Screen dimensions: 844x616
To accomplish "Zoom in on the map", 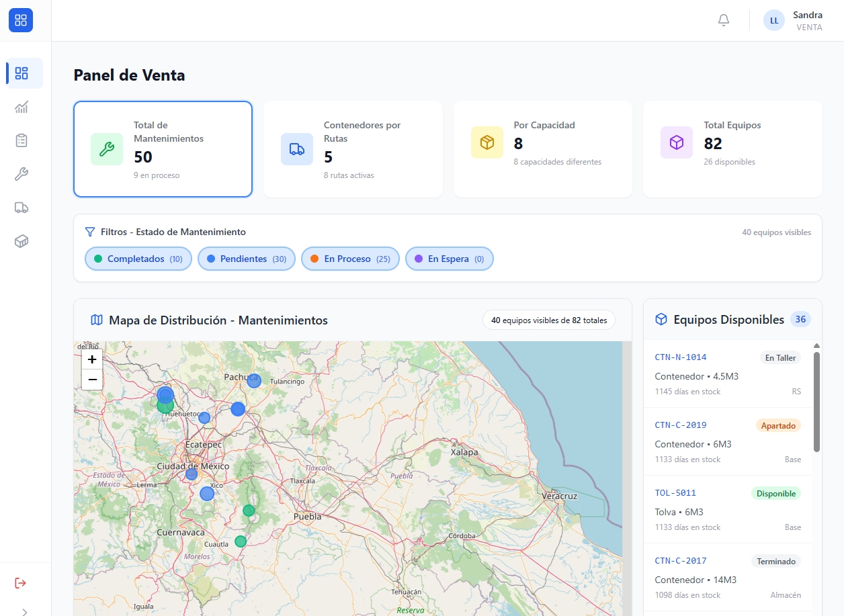I will pyautogui.click(x=92, y=359).
